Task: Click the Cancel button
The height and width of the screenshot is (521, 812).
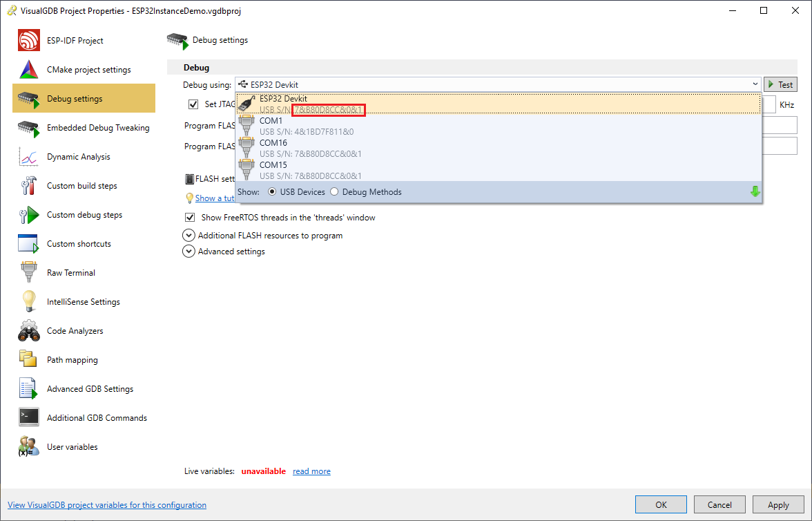Action: (x=719, y=504)
